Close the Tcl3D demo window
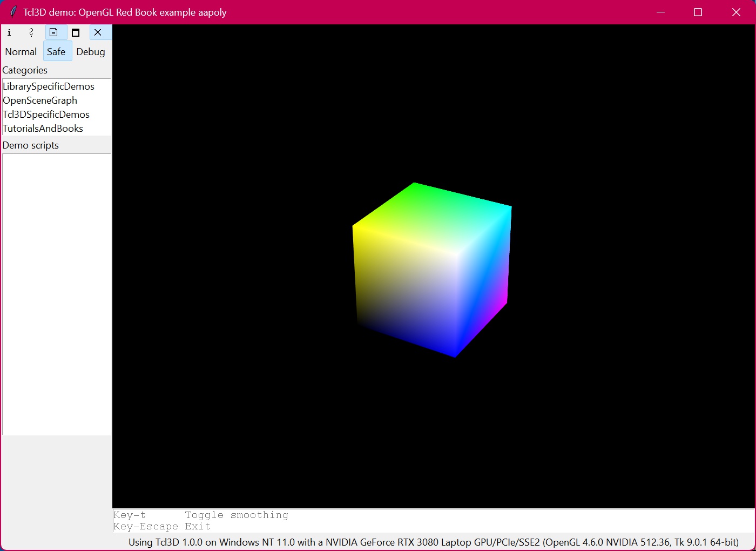The height and width of the screenshot is (551, 756). coord(736,12)
